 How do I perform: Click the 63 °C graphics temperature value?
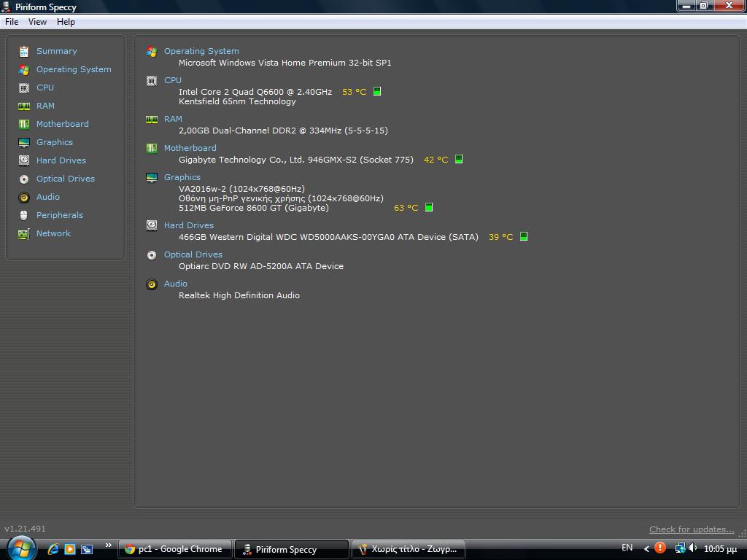[x=406, y=208]
